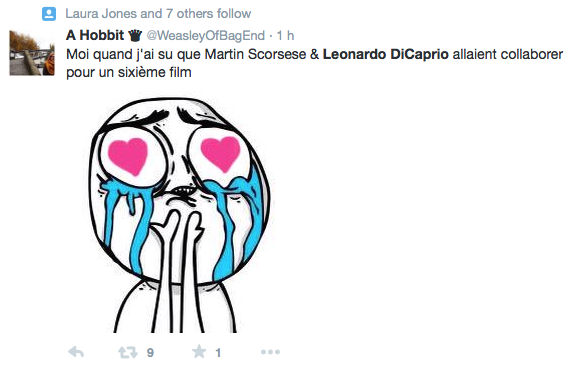Image resolution: width=576 pixels, height=365 pixels.
Task: Open the tweet via the 1 h timestamp
Action: tap(285, 36)
